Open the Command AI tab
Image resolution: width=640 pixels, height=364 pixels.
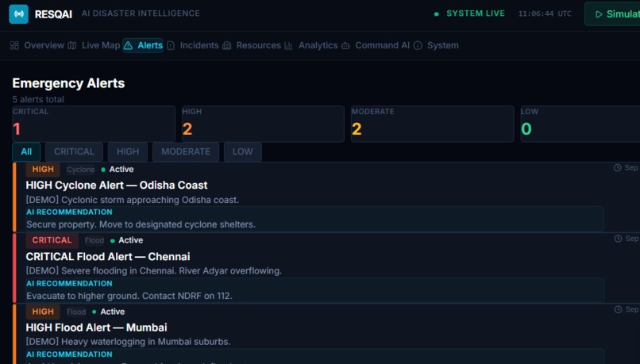[x=376, y=45]
